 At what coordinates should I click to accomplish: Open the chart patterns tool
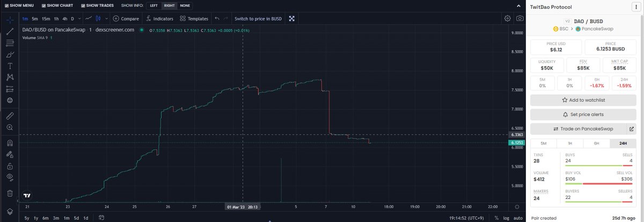pyautogui.click(x=10, y=77)
